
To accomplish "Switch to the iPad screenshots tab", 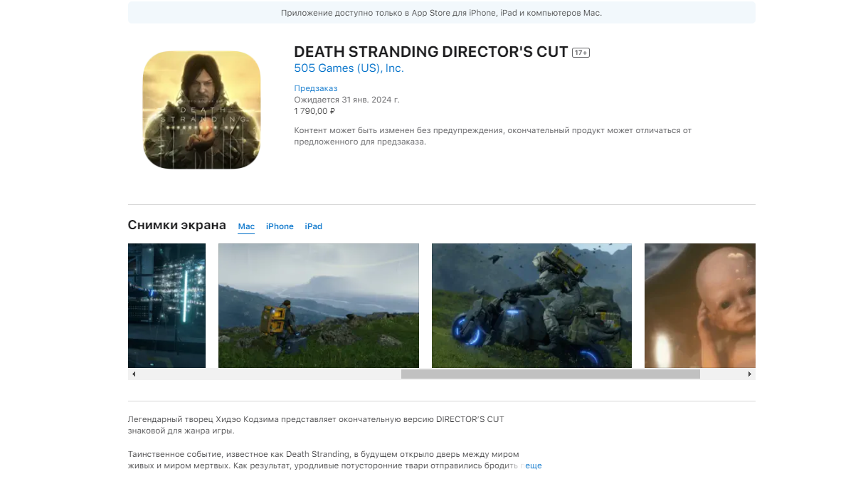I will point(314,226).
